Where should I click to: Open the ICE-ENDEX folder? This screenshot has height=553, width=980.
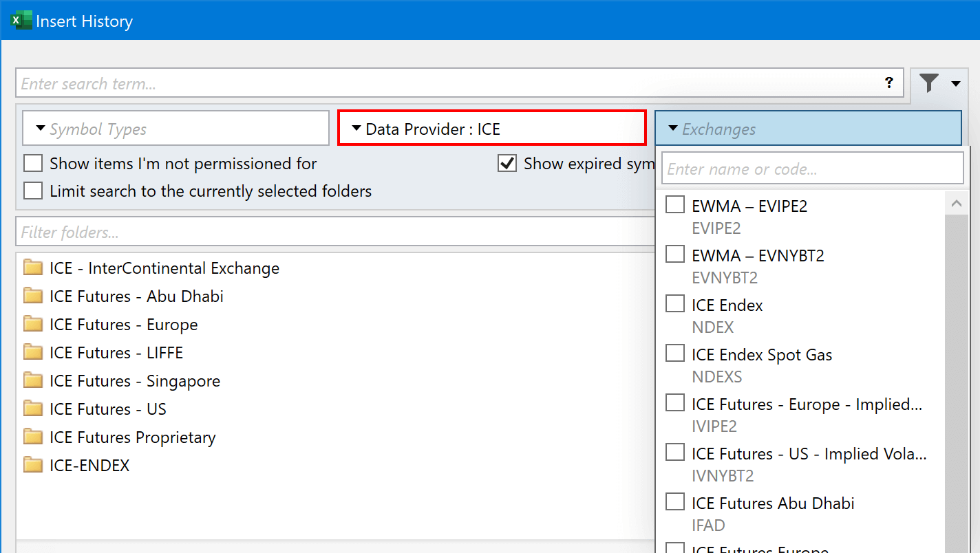(x=89, y=466)
